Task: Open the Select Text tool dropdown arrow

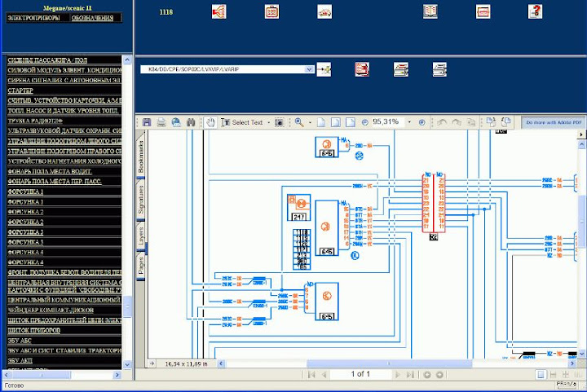Action: point(268,123)
